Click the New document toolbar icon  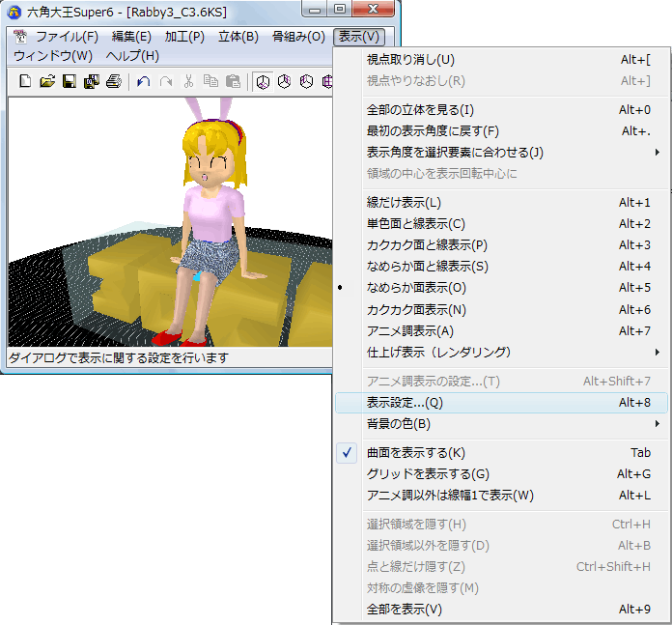pyautogui.click(x=25, y=81)
